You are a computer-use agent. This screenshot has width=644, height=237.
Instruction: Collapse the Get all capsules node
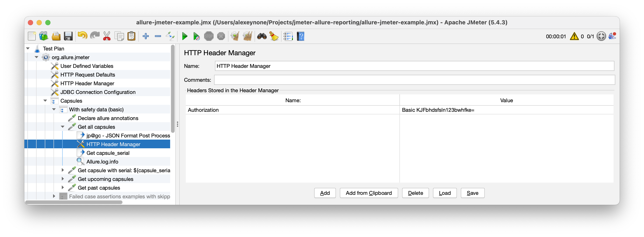click(x=63, y=127)
